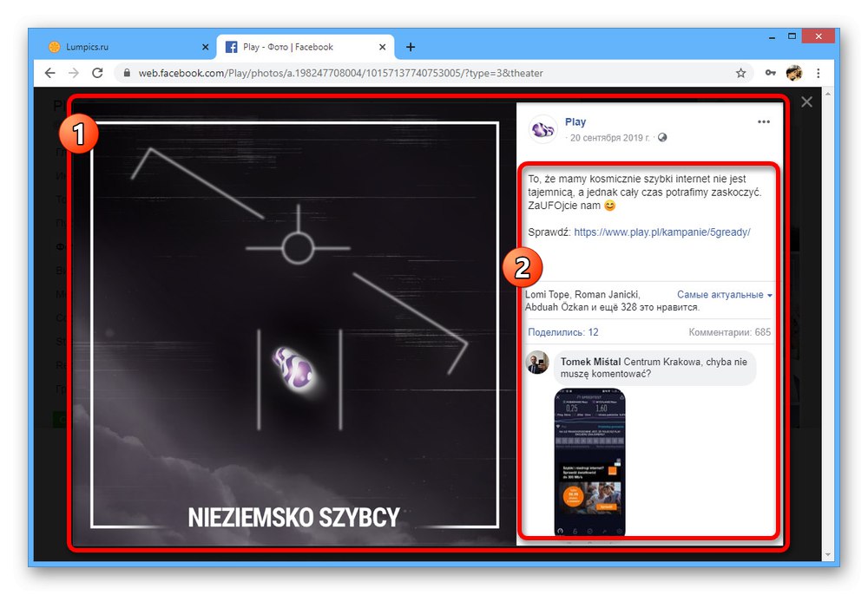This screenshot has width=868, height=595.
Task: Go back to the previous page
Action: click(49, 73)
